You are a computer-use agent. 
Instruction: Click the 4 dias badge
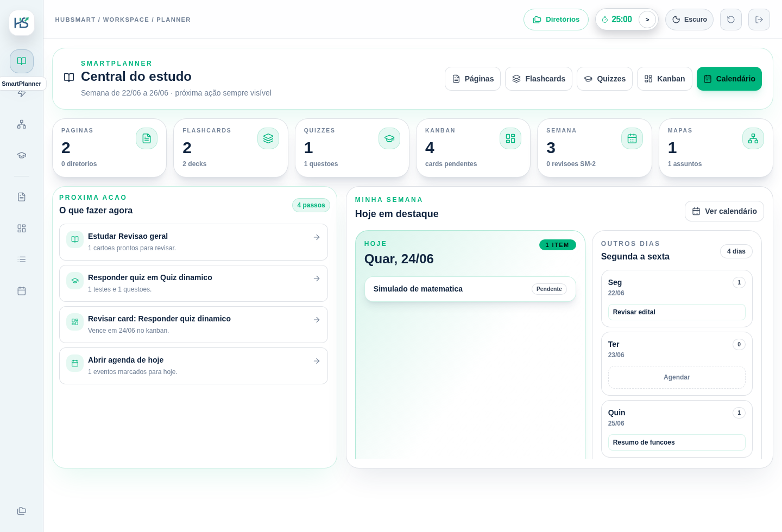(736, 251)
